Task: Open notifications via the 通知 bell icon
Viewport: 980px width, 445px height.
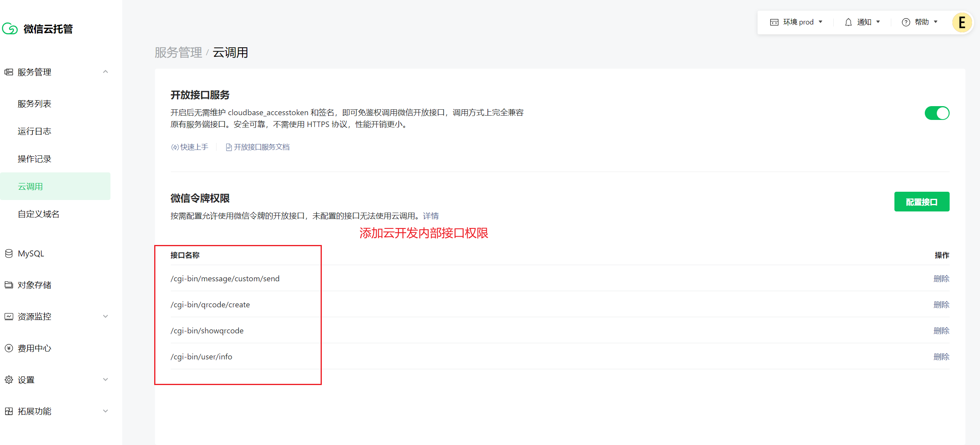Action: [x=848, y=22]
